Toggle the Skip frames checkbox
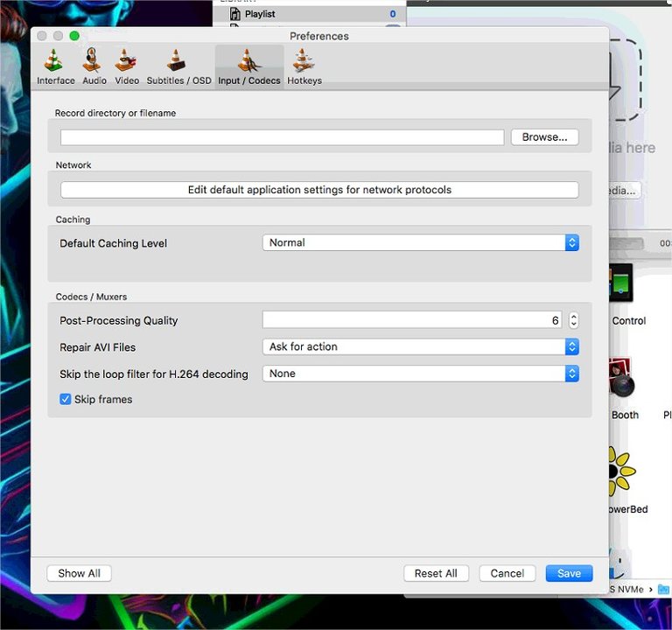 (x=65, y=399)
